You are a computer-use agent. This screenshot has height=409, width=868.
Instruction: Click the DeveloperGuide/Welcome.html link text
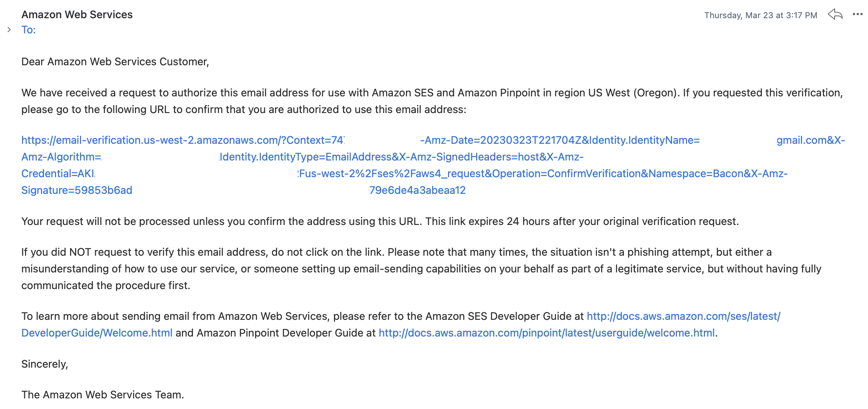pos(97,333)
